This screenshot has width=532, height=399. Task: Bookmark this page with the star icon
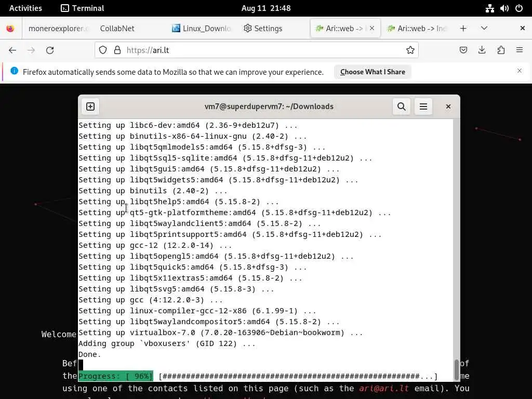tap(410, 50)
